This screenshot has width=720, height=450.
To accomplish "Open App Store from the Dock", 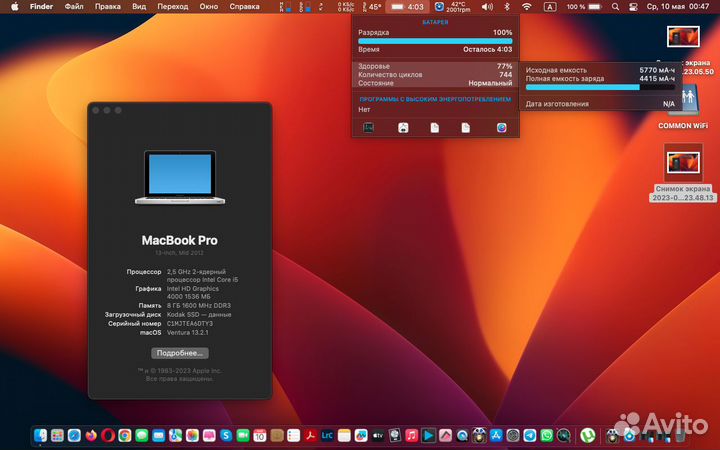I will coord(496,435).
